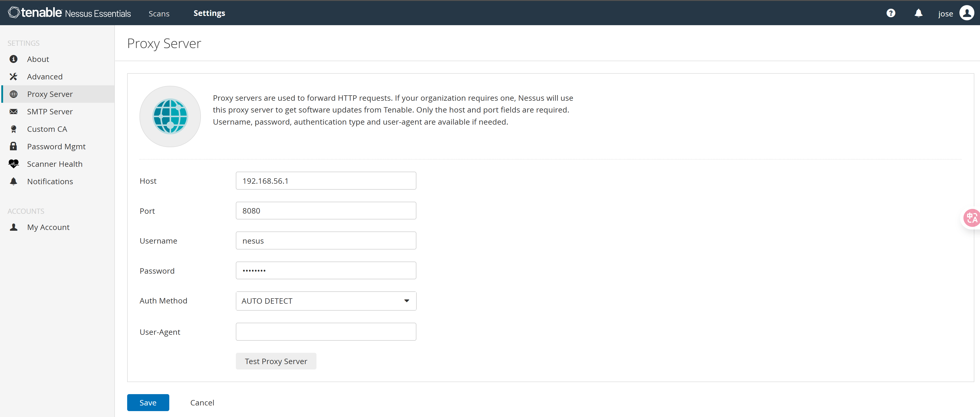980x417 pixels.
Task: Click the Notifications bell sidebar icon
Action: 14,181
